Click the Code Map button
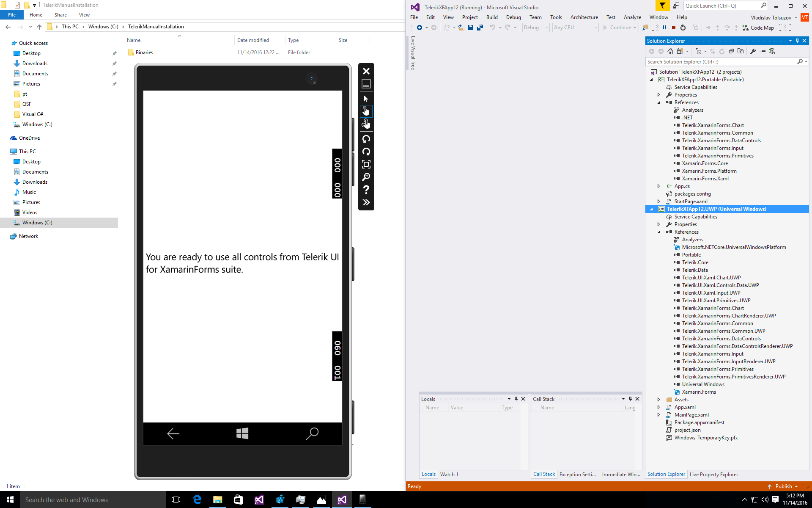Viewport: 812px width, 508px height. (758, 28)
